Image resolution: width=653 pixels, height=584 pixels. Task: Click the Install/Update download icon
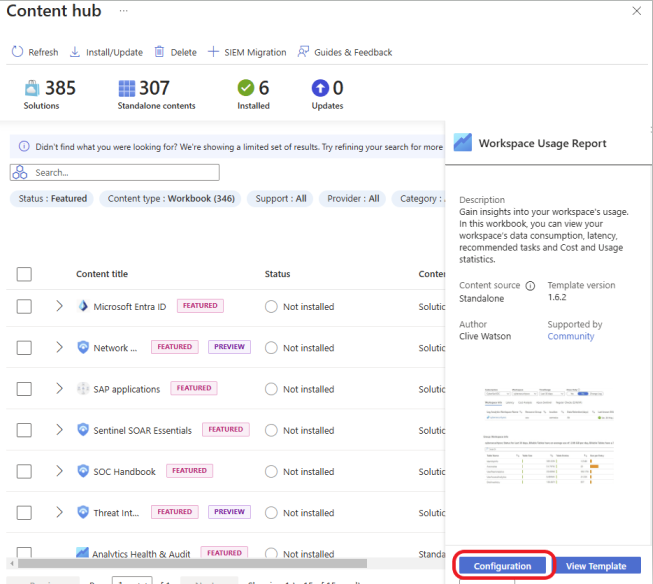coord(75,52)
